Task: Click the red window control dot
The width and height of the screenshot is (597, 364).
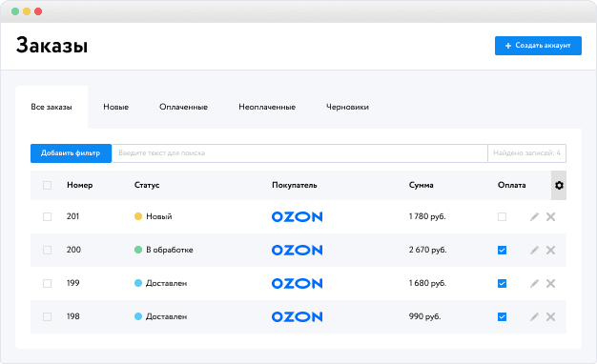Action: pos(38,11)
